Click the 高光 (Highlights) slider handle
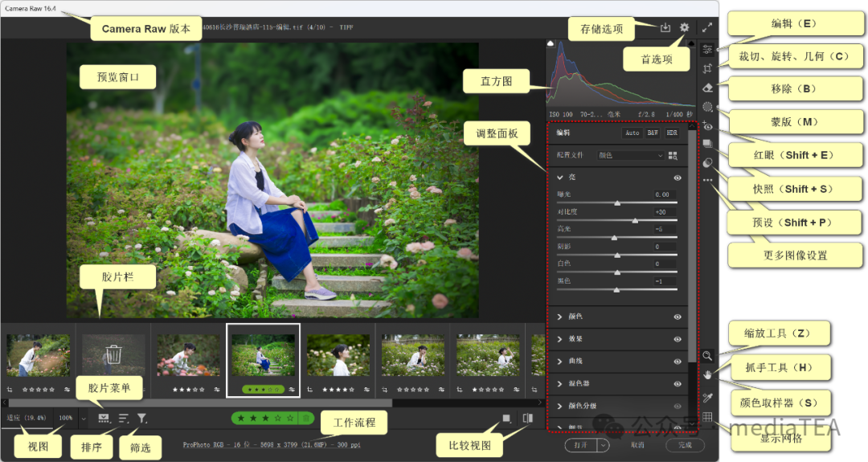Image resolution: width=868 pixels, height=462 pixels. click(x=614, y=238)
